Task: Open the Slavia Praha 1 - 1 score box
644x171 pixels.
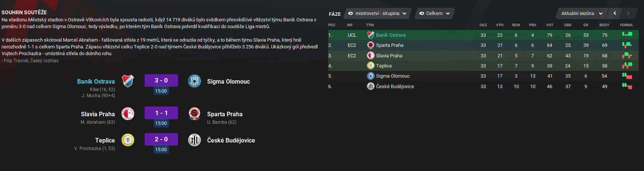Action: click(161, 113)
